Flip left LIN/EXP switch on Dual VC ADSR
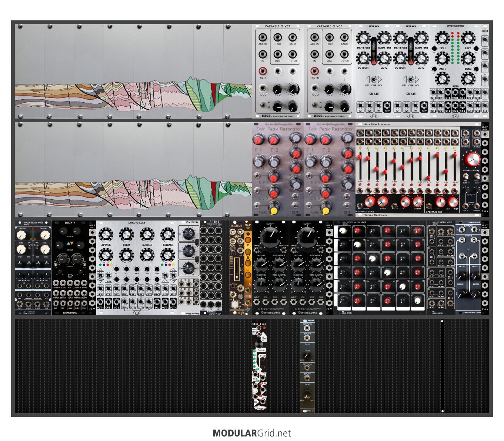This screenshot has width=504, height=441. click(101, 275)
